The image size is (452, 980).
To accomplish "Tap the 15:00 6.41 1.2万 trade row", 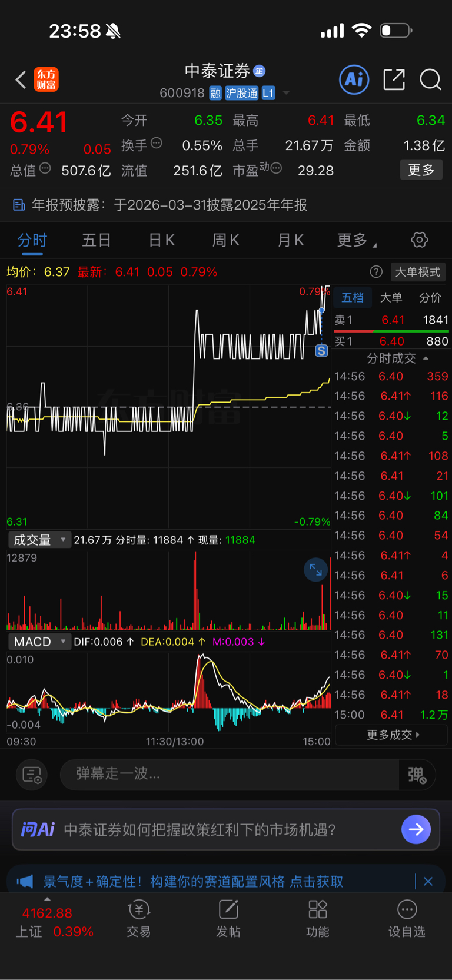I will pyautogui.click(x=391, y=715).
